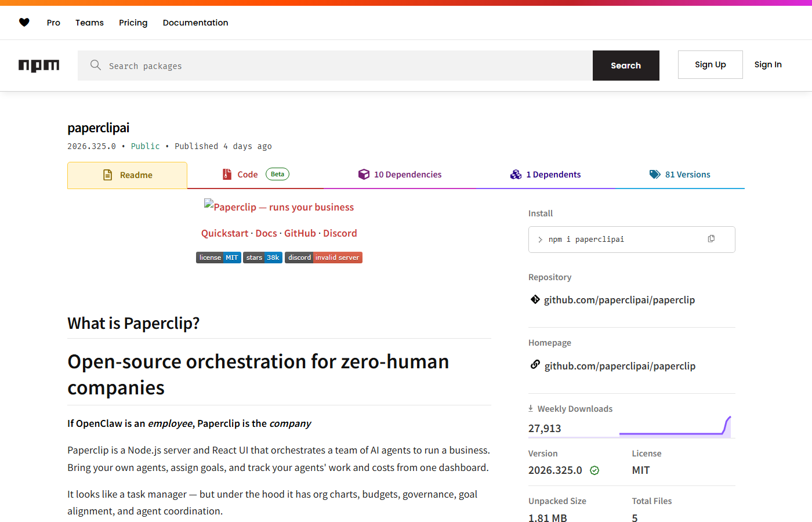Open the Discord link in readme
The image size is (812, 522).
[340, 233]
